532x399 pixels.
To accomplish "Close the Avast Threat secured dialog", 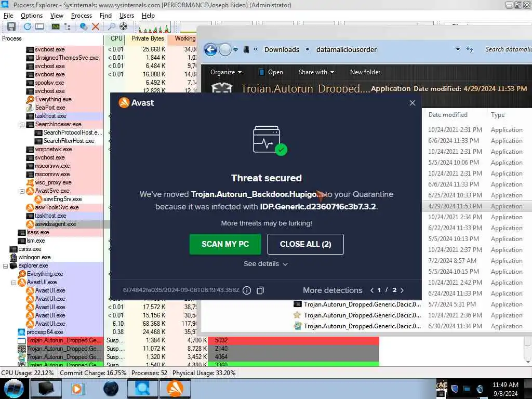I will point(412,103).
